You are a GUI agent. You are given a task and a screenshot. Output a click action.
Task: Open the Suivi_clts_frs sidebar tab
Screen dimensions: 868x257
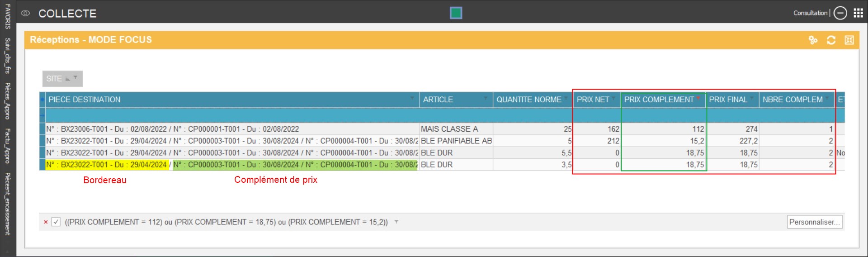[x=8, y=56]
